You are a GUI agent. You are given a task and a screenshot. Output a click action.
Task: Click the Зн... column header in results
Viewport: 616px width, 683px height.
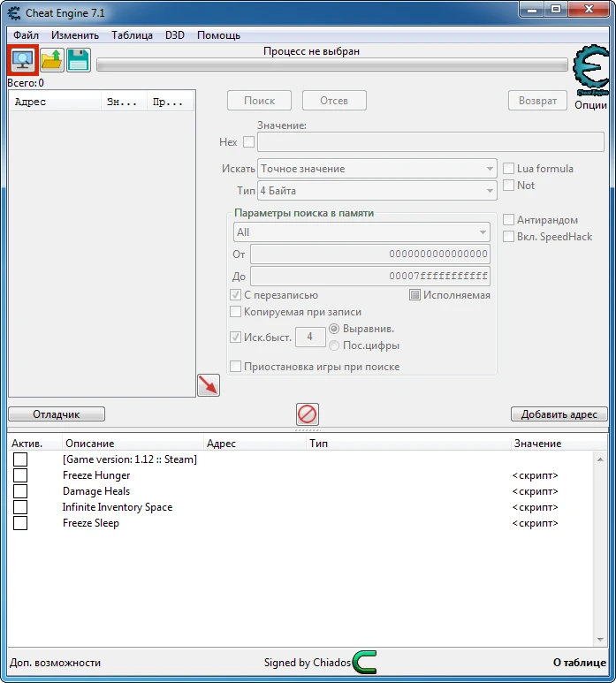[124, 102]
